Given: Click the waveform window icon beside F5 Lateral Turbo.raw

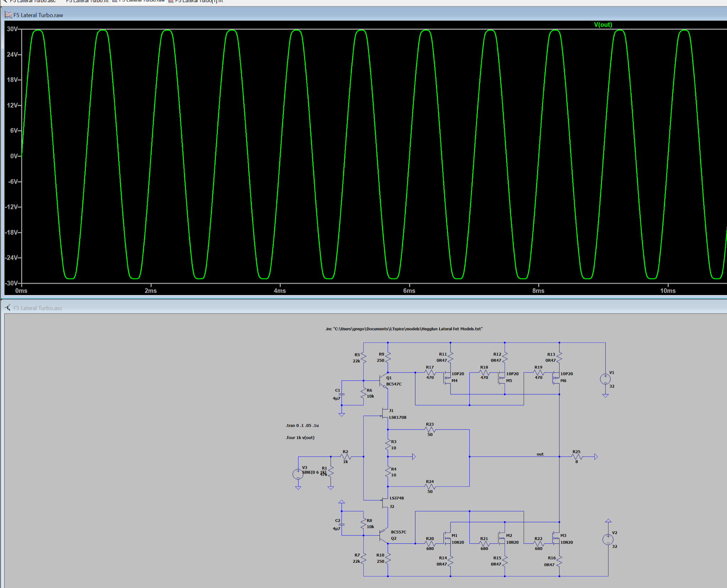Looking at the screenshot, I should coord(8,15).
